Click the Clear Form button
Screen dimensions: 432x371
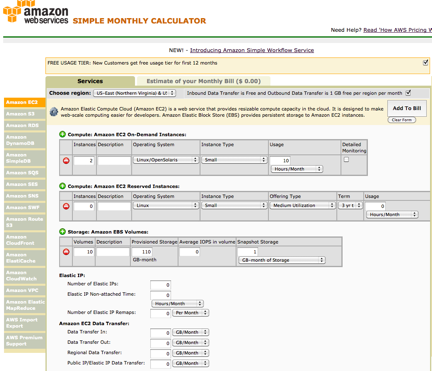pos(402,120)
